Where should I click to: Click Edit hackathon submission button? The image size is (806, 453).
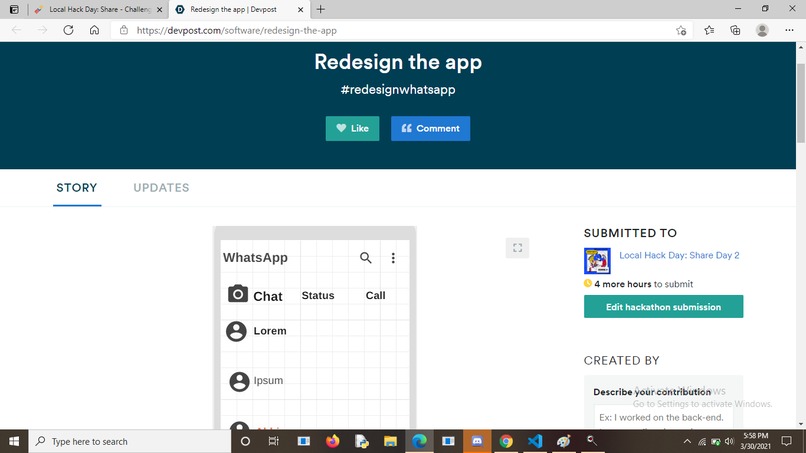[x=663, y=306]
